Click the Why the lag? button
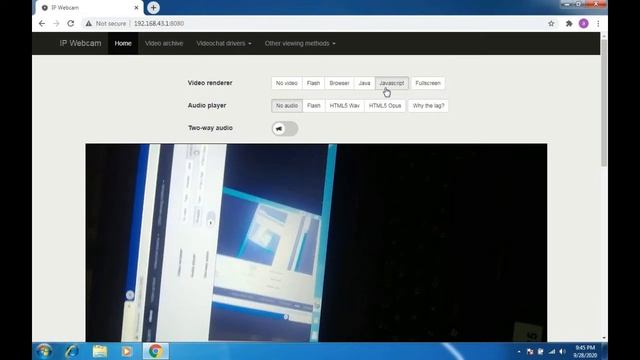 click(x=428, y=106)
